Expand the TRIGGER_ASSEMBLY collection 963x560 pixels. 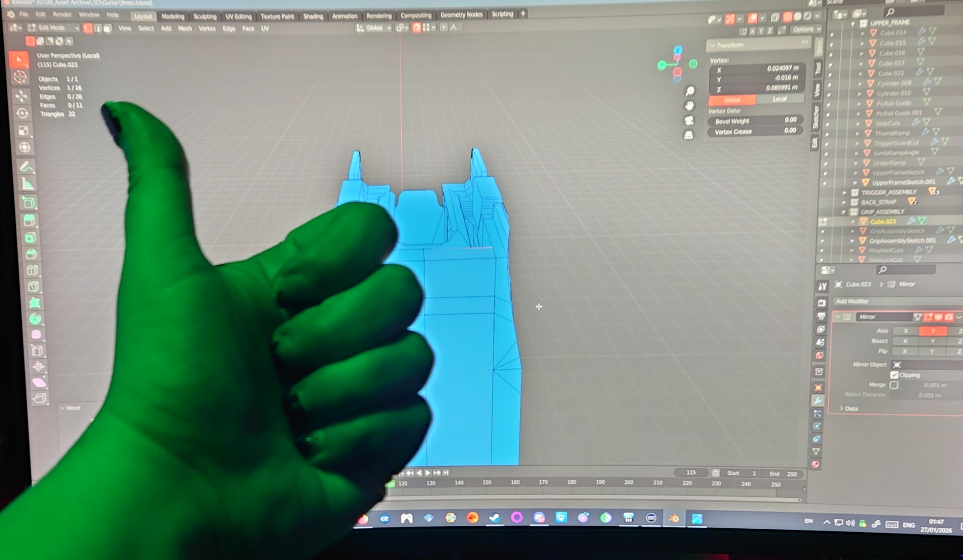pos(845,192)
